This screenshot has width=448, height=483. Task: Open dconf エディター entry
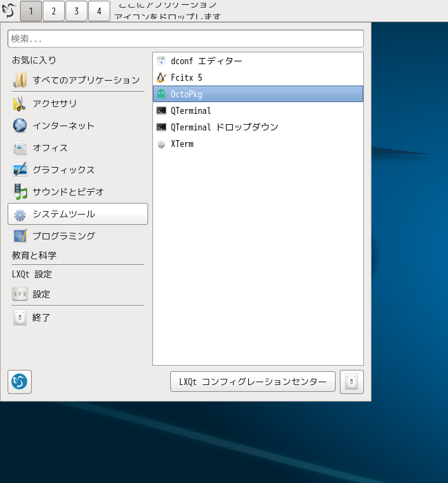coord(258,61)
